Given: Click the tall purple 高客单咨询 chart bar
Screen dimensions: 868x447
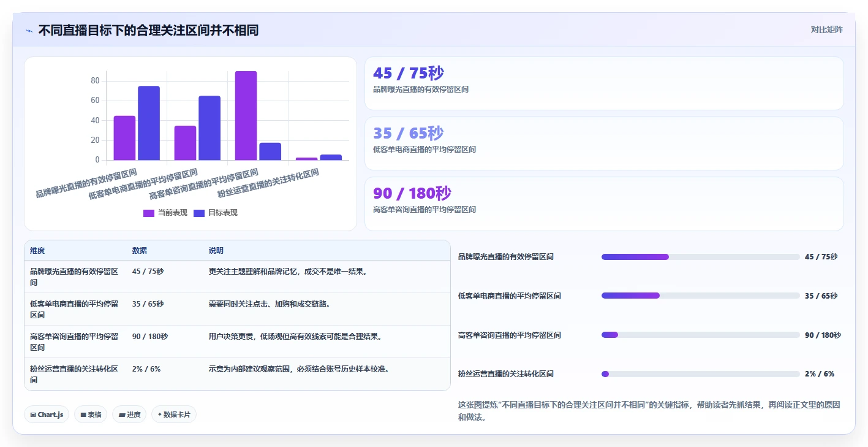Looking at the screenshot, I should [x=246, y=116].
